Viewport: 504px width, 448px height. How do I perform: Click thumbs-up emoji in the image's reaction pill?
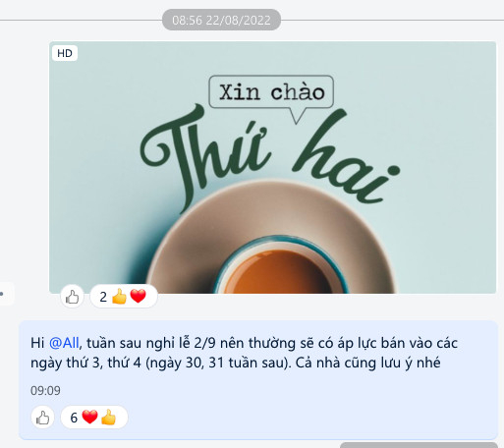[119, 297]
